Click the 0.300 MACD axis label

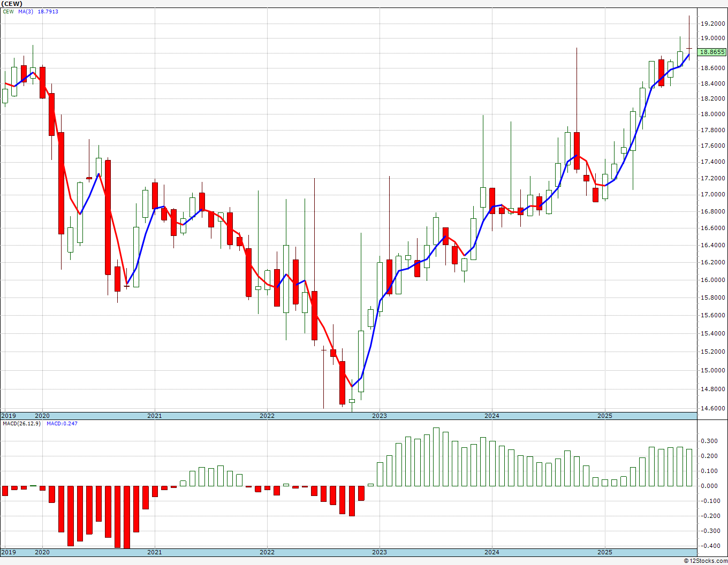(x=710, y=441)
